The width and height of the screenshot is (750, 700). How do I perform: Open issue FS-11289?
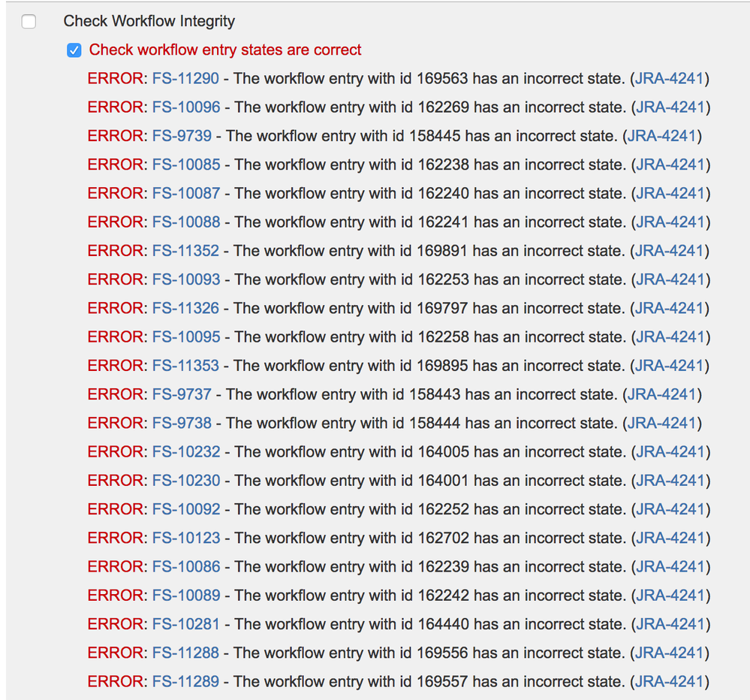(x=185, y=681)
